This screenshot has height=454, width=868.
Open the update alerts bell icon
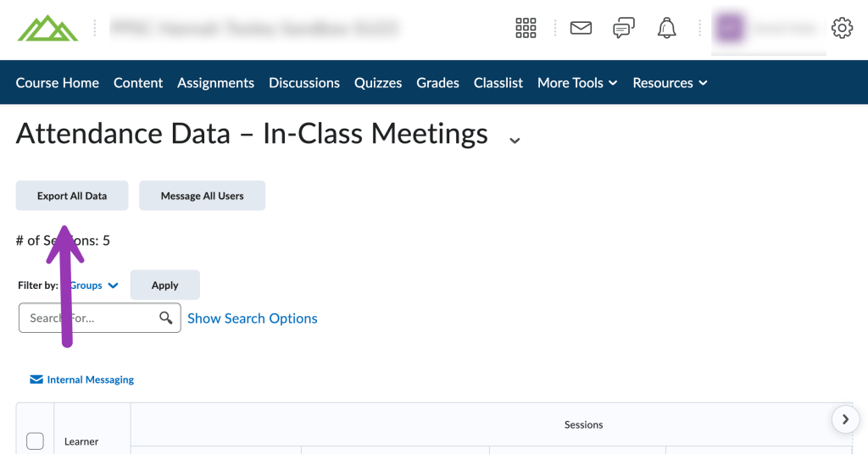pyautogui.click(x=666, y=28)
